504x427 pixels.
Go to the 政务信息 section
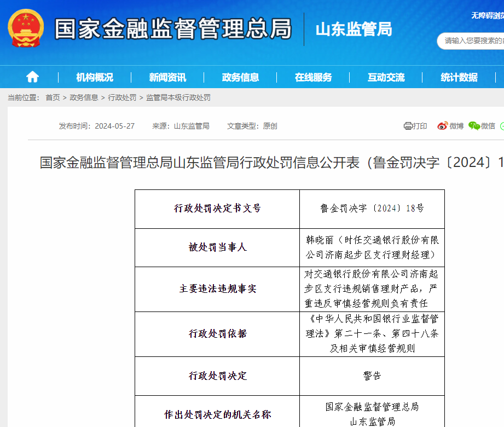(240, 77)
